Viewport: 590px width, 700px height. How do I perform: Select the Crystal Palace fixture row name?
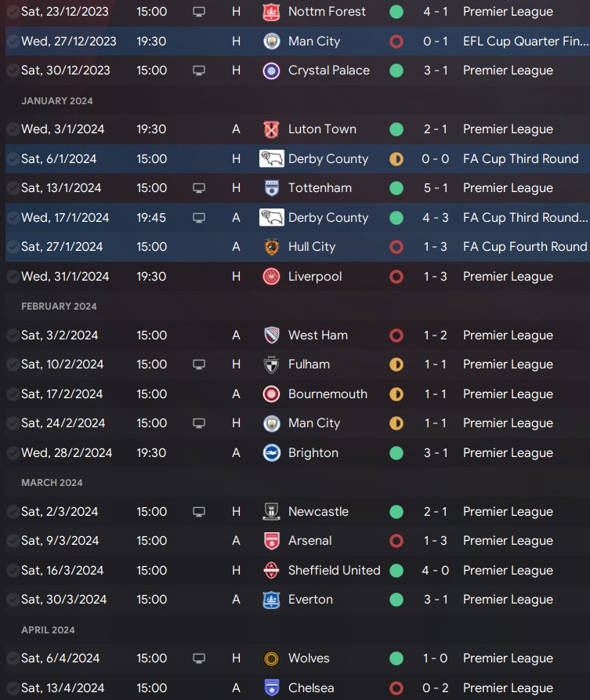coord(328,71)
